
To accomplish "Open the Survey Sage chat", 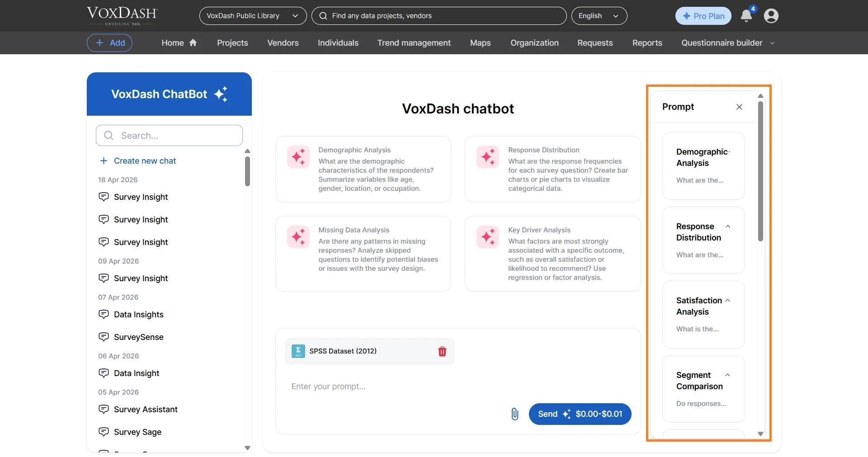I will tap(137, 432).
